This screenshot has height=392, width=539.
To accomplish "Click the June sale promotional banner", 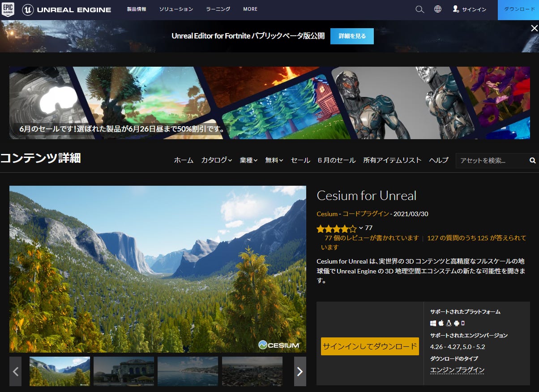I will tap(269, 103).
